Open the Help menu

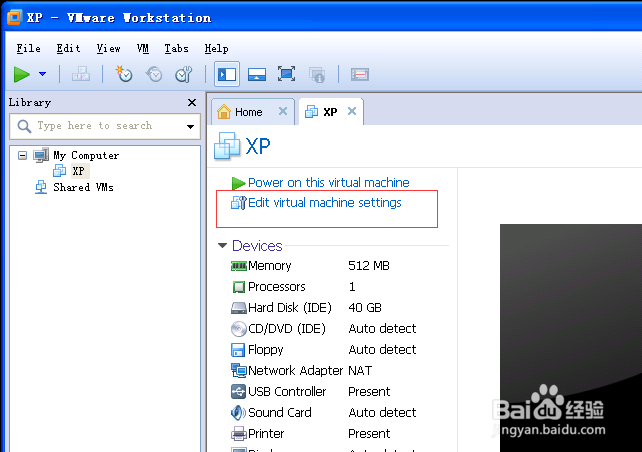tap(216, 49)
